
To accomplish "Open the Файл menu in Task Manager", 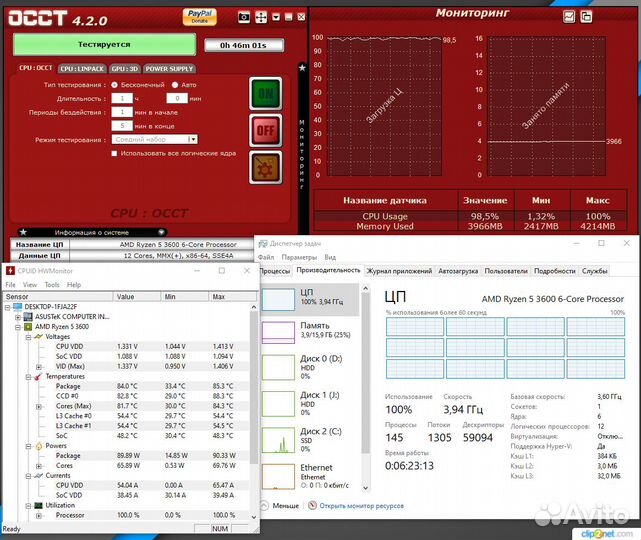I will click(x=266, y=257).
